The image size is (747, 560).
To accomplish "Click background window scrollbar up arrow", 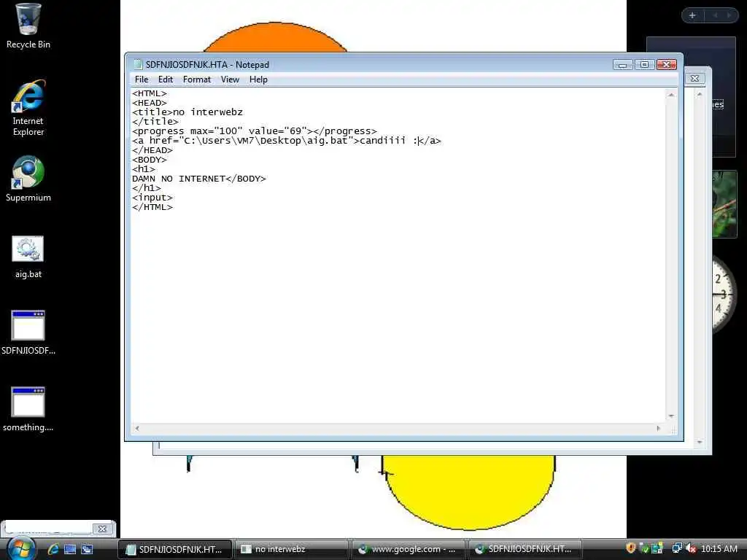I will (x=700, y=94).
